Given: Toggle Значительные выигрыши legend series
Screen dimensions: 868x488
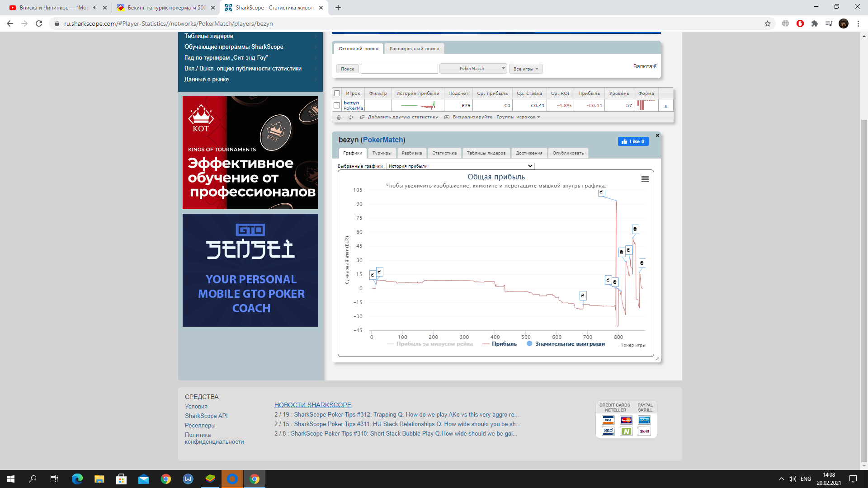Looking at the screenshot, I should (x=566, y=344).
